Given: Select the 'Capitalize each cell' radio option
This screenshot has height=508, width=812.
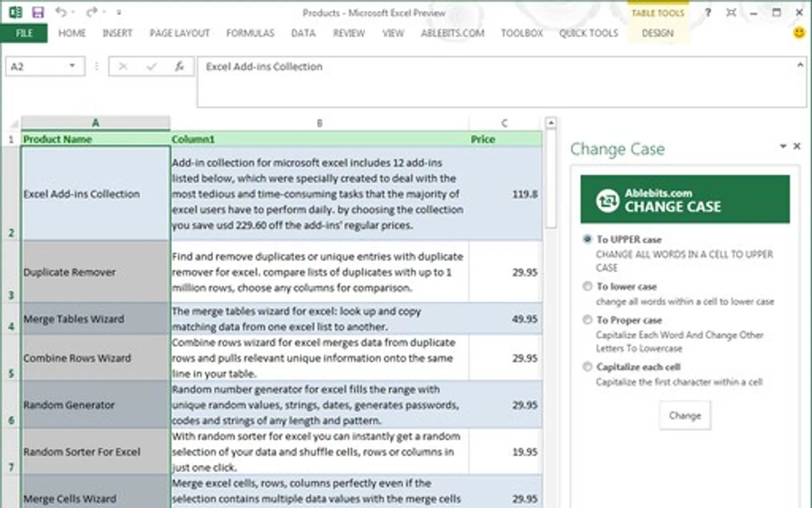Looking at the screenshot, I should point(587,367).
